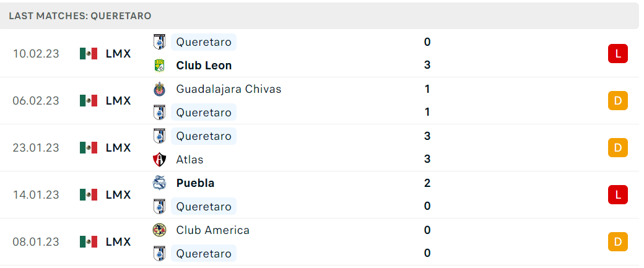644x268 pixels.
Task: Click the Atlas team crest
Action: click(x=159, y=159)
